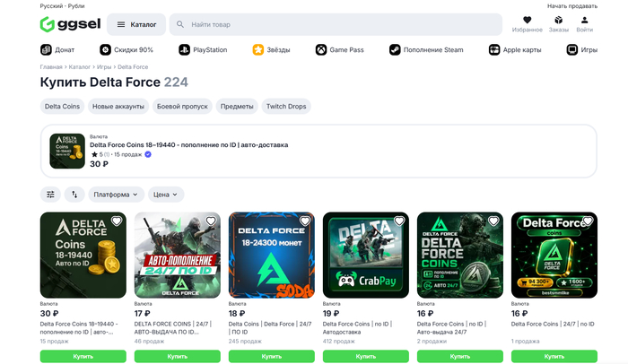This screenshot has width=628, height=364.
Task: Click the Войти login person icon
Action: pyautogui.click(x=584, y=20)
